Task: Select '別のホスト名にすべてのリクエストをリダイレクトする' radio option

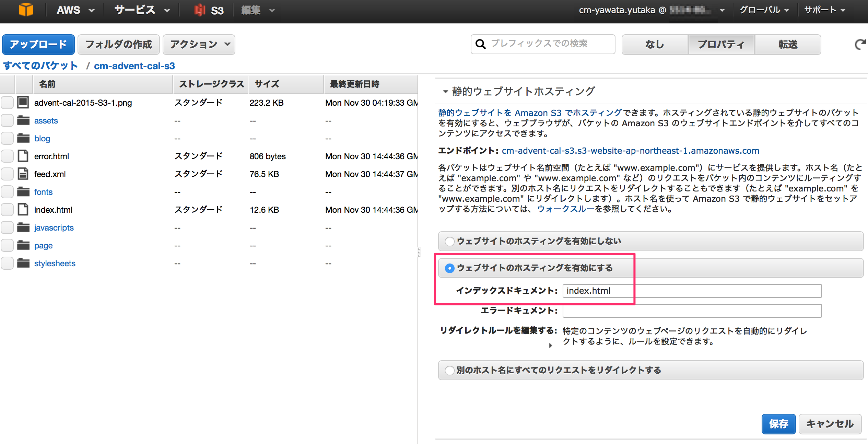Action: pos(449,371)
